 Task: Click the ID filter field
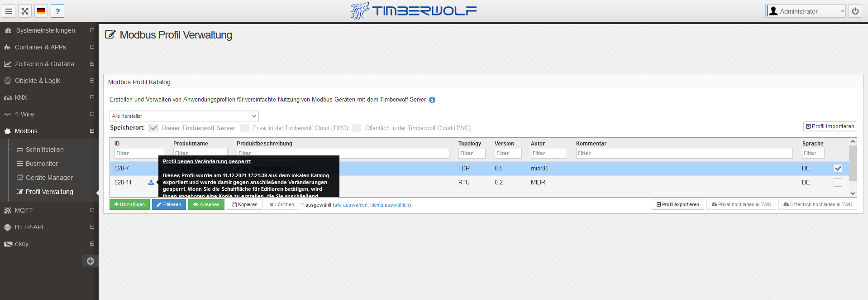(139, 153)
